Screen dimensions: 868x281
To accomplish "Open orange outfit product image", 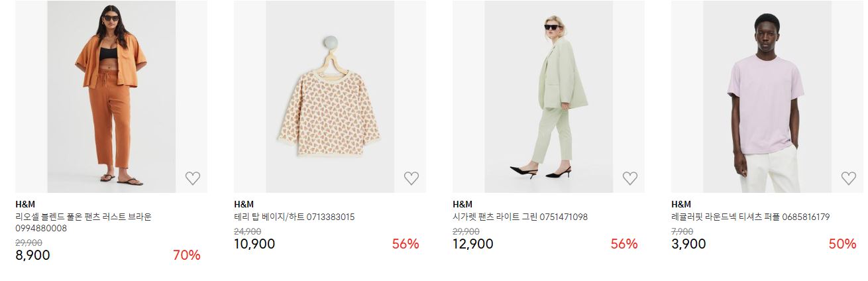I will click(111, 97).
